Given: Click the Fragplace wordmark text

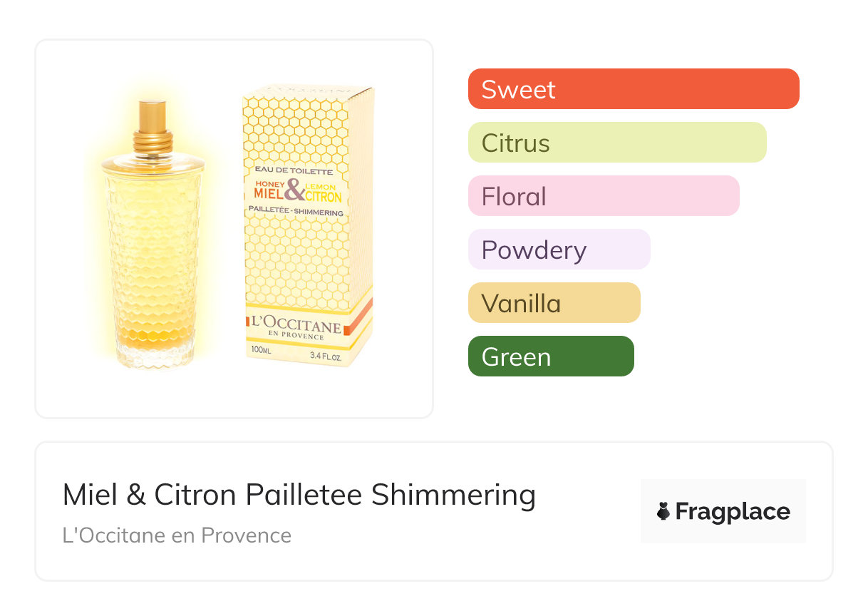Looking at the screenshot, I should [x=733, y=511].
